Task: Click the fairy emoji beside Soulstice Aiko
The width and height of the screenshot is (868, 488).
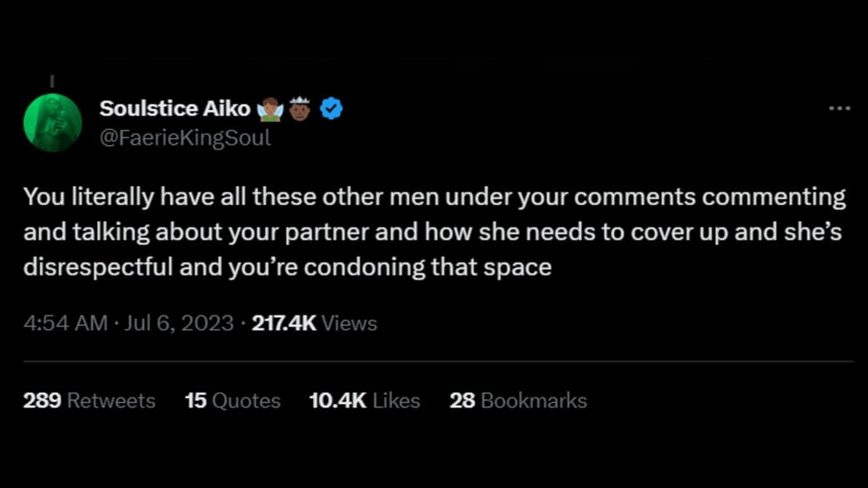Action: (x=270, y=109)
